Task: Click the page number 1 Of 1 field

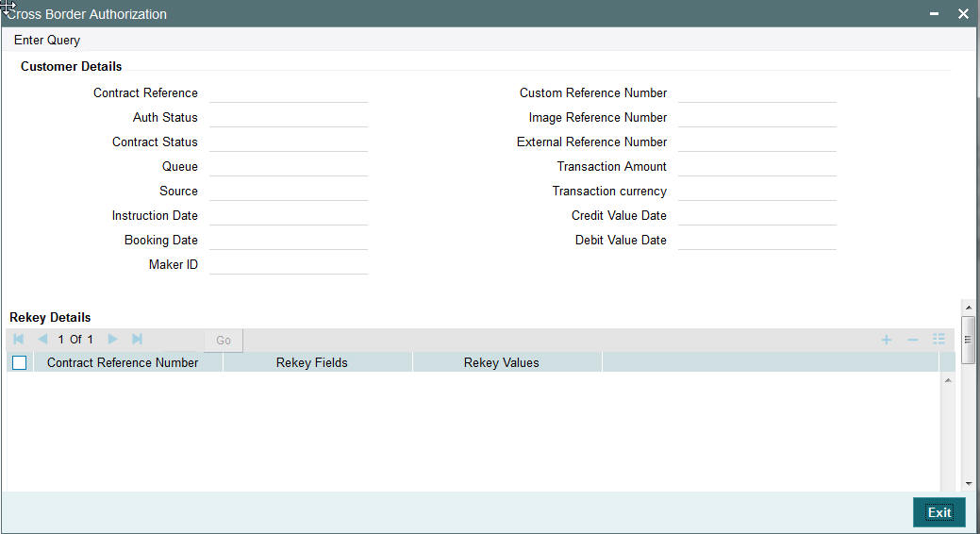Action: click(x=75, y=340)
